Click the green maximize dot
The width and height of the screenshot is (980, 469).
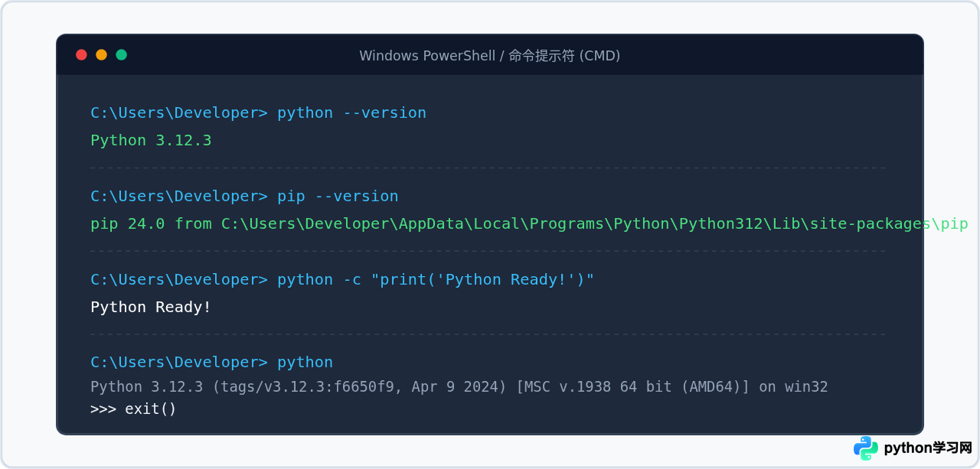[x=121, y=54]
